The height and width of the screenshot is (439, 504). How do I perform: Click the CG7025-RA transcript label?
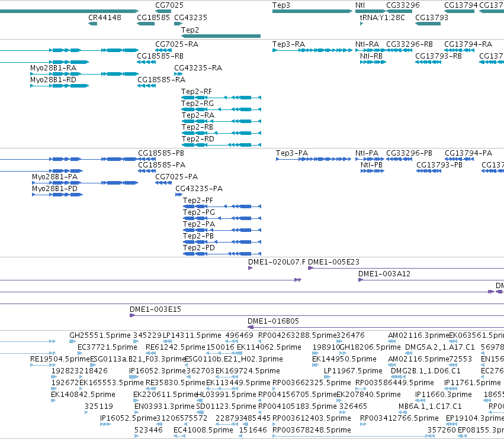click(x=177, y=44)
